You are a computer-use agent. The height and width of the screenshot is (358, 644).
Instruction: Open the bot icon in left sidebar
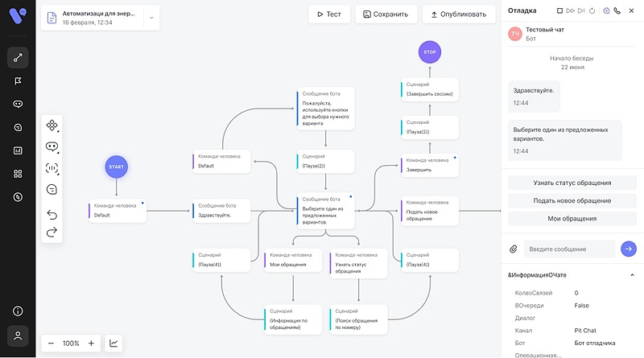point(18,104)
